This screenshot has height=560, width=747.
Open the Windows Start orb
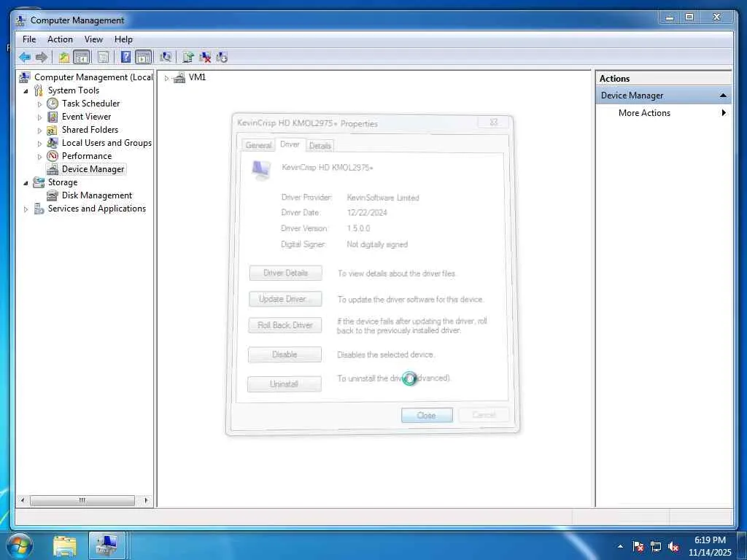coord(19,545)
